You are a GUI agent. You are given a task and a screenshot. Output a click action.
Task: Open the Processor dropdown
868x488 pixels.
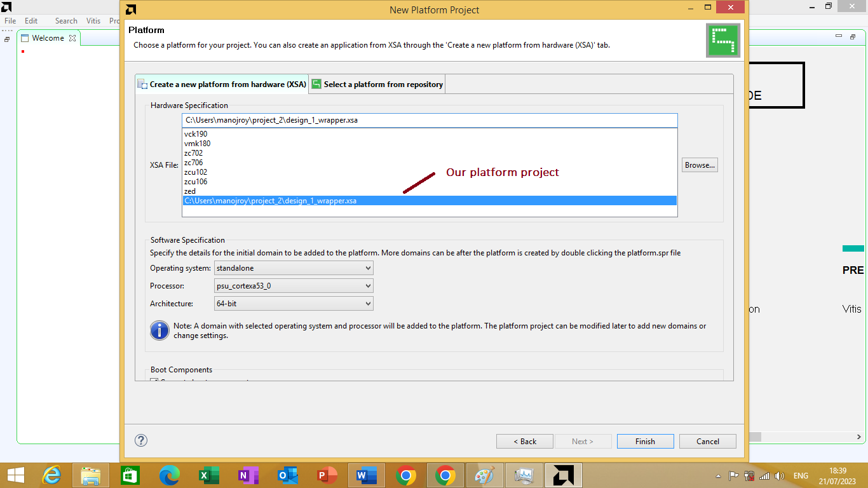pyautogui.click(x=294, y=286)
